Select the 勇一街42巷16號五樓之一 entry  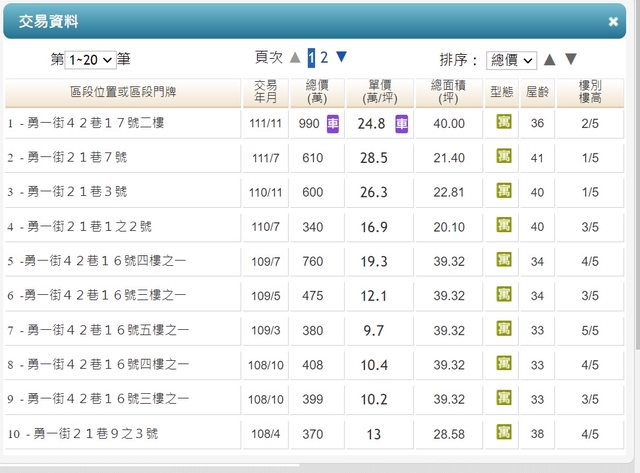pyautogui.click(x=98, y=330)
